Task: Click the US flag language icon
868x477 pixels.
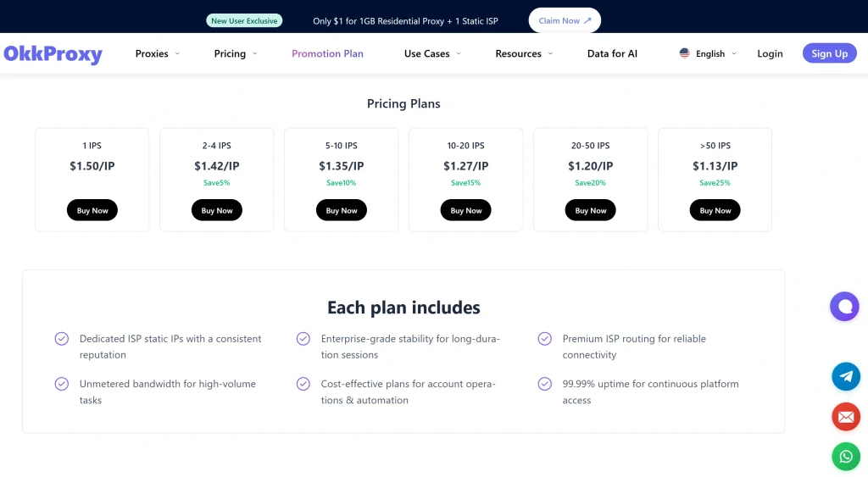Action: click(685, 53)
